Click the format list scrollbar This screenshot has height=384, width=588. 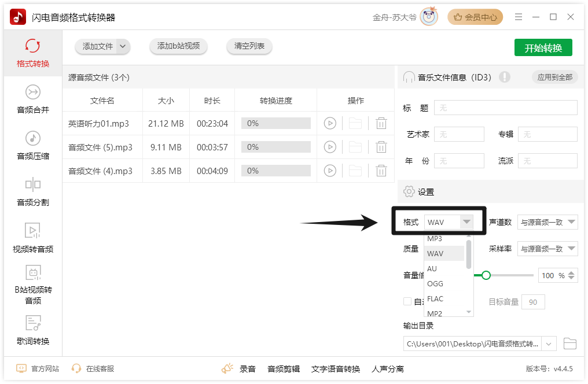point(469,254)
